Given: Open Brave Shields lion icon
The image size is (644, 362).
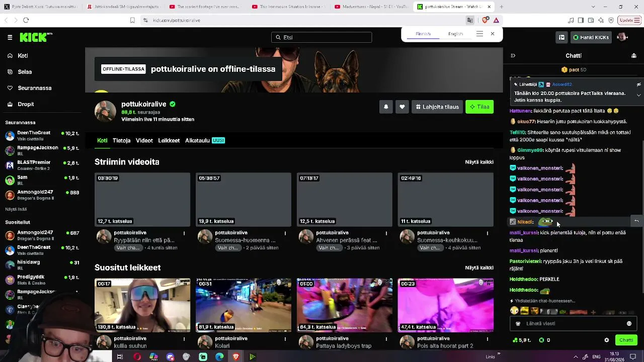Looking at the screenshot, I should click(x=485, y=20).
